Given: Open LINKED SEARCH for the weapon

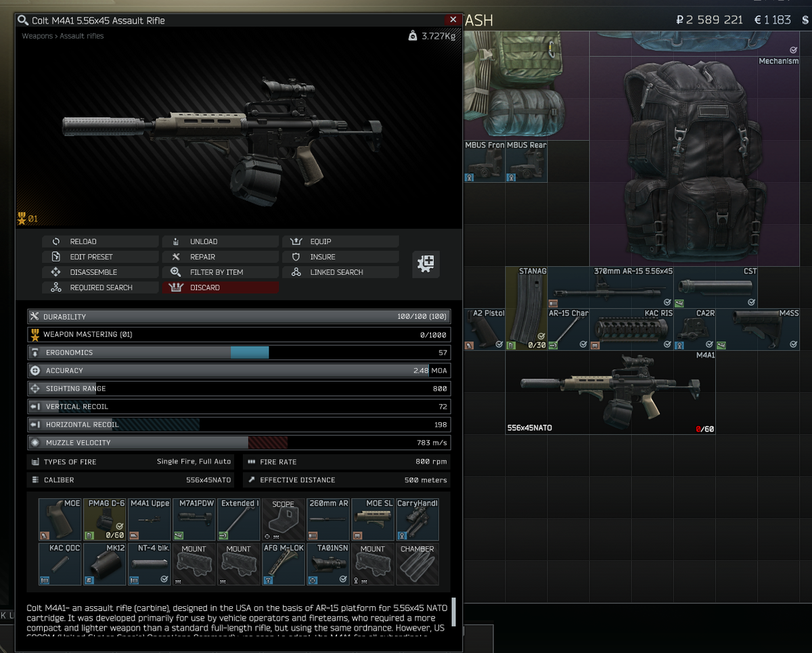Looking at the screenshot, I should pyautogui.click(x=340, y=272).
